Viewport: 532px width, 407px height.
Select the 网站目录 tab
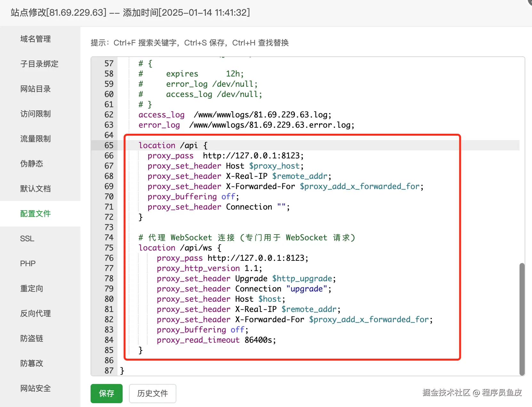point(36,89)
